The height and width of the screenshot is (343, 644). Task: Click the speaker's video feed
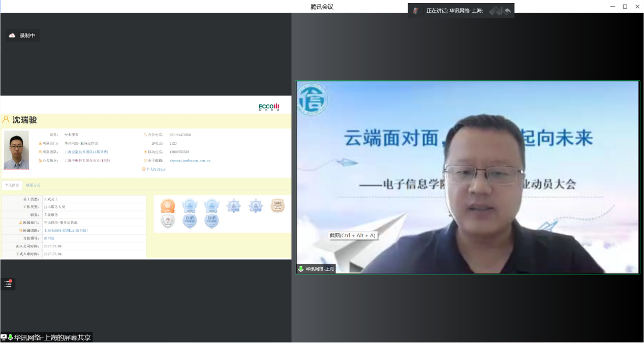coord(467,177)
